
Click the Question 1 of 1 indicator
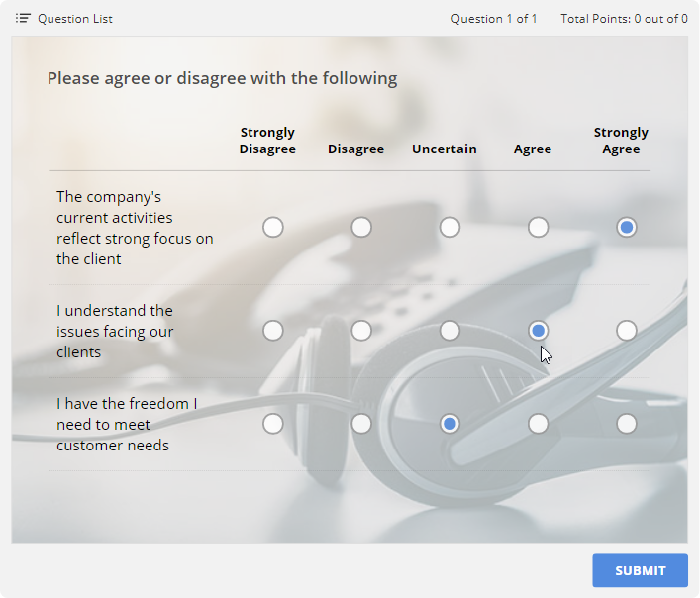[x=494, y=19]
